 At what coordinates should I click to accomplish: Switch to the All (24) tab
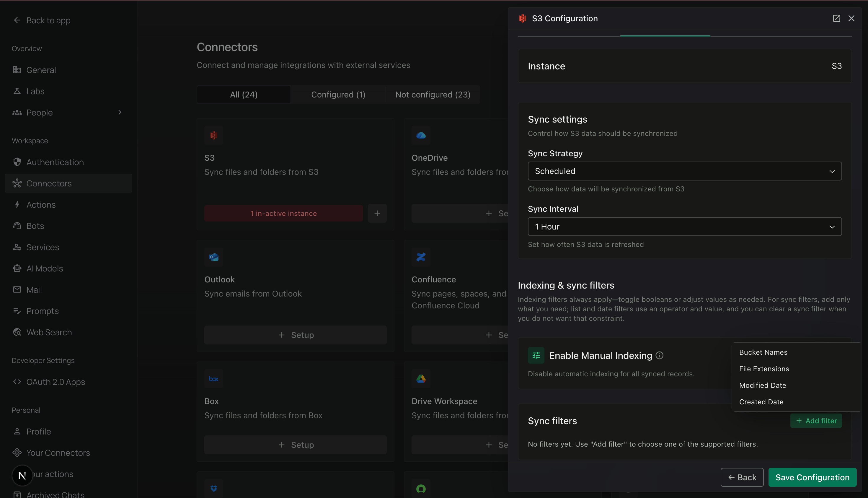tap(244, 95)
